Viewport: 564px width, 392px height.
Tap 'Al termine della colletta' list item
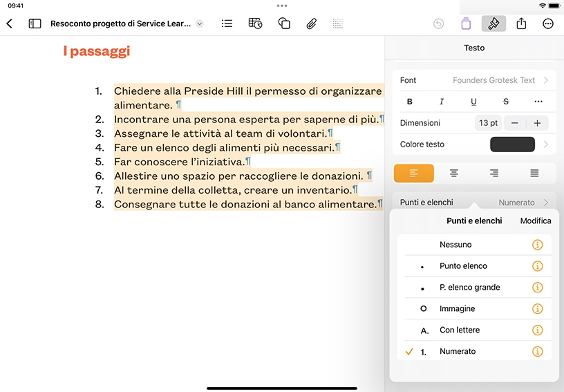pos(233,190)
